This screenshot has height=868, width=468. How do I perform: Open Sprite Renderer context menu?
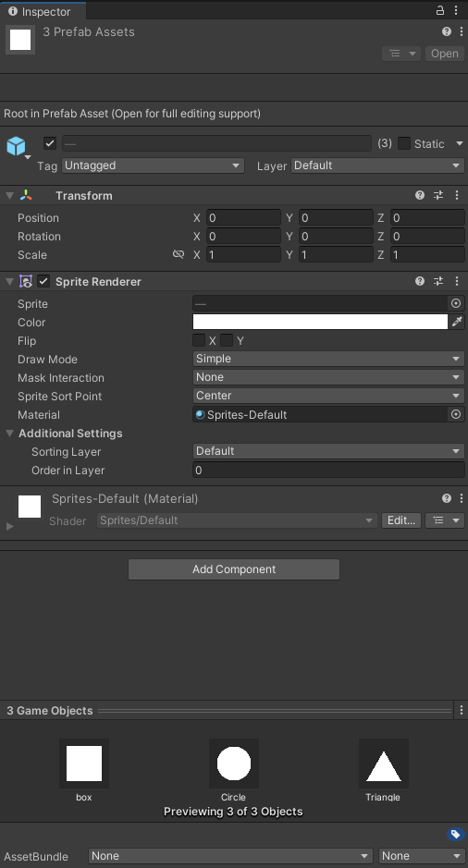pos(457,281)
